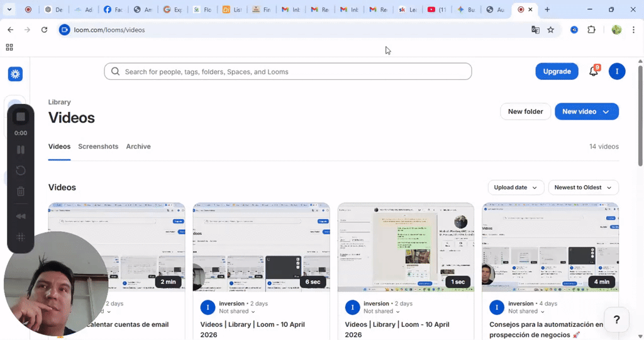Open the Loom home logo icon
Image resolution: width=644 pixels, height=340 pixels.
15,74
